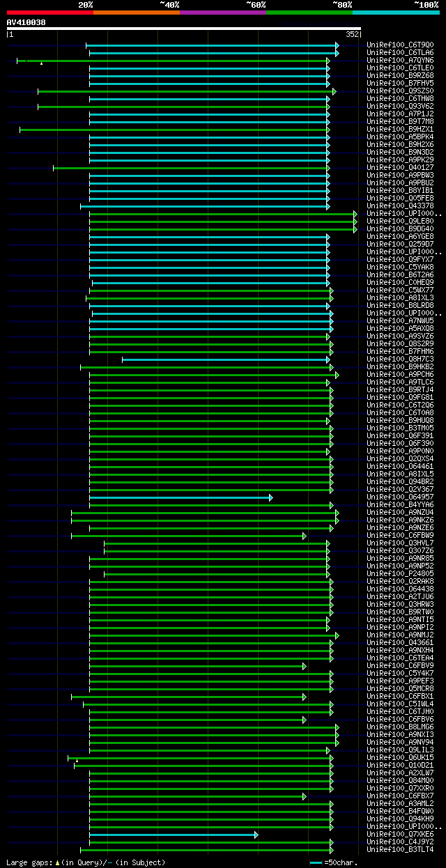Click the red 20% identity legend segment
The width and height of the screenshot is (446, 868).
click(x=50, y=12)
